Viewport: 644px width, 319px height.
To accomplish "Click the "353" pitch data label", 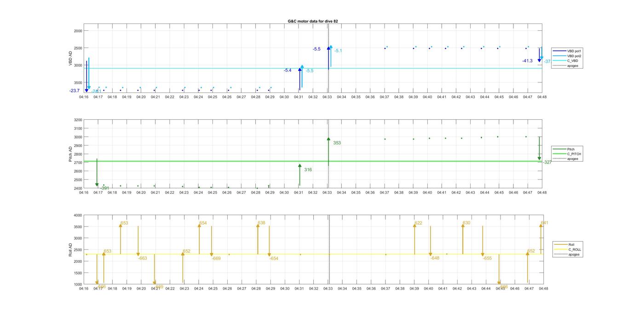I will (337, 143).
